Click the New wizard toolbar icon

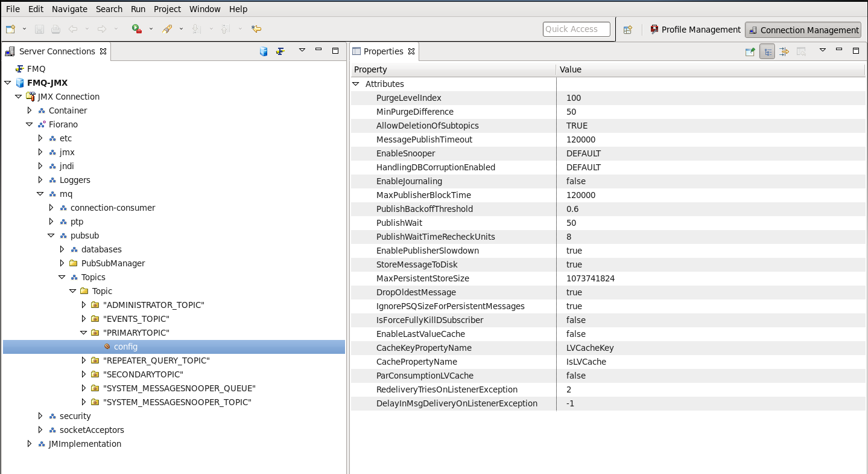coord(10,29)
